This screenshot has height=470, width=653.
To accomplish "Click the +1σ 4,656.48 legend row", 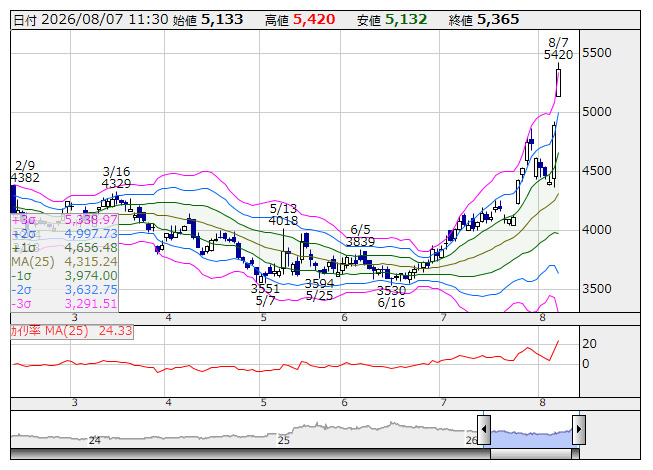I will (65, 248).
